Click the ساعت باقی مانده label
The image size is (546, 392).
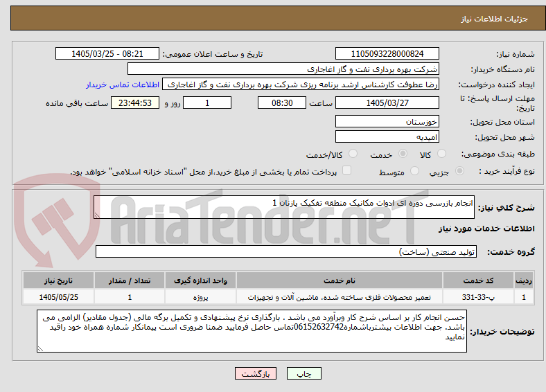click(x=77, y=103)
